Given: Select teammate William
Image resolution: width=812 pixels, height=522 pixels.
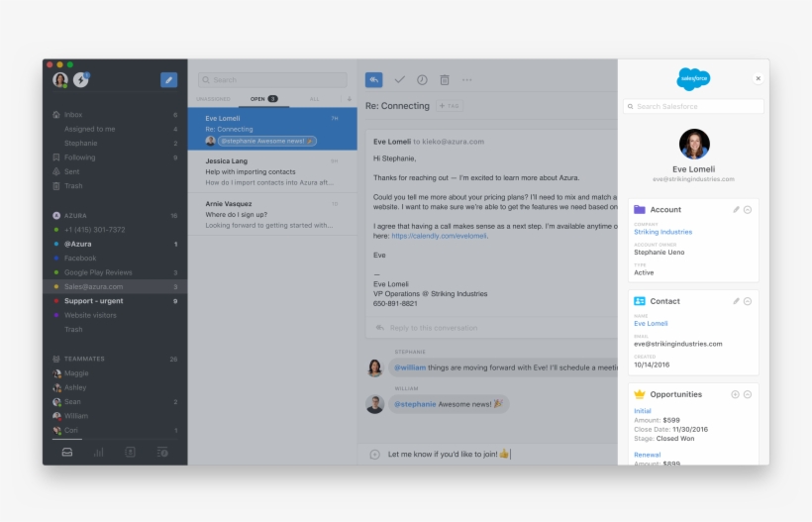Looking at the screenshot, I should point(115,416).
